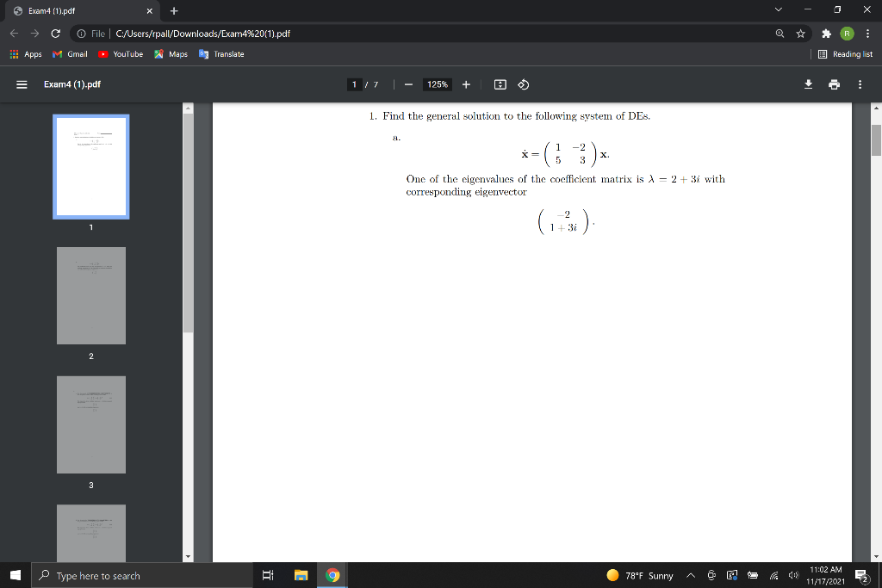Zoom in on the document
The width and height of the screenshot is (882, 588).
[x=466, y=84]
